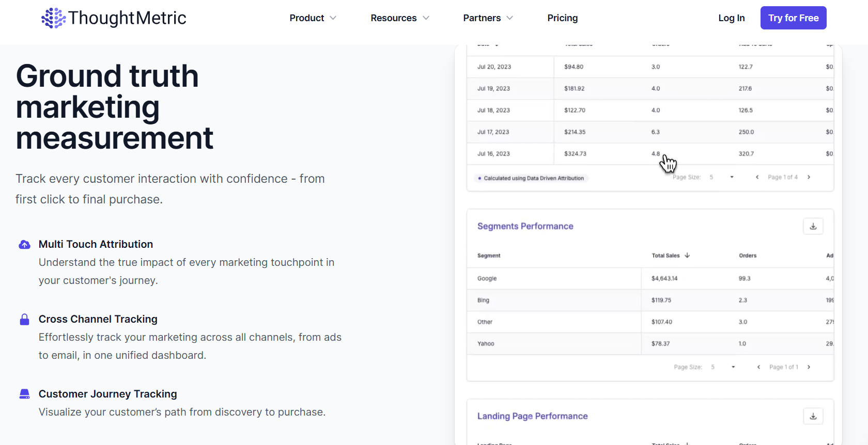The width and height of the screenshot is (868, 445).
Task: Click the Log In link
Action: pos(732,18)
